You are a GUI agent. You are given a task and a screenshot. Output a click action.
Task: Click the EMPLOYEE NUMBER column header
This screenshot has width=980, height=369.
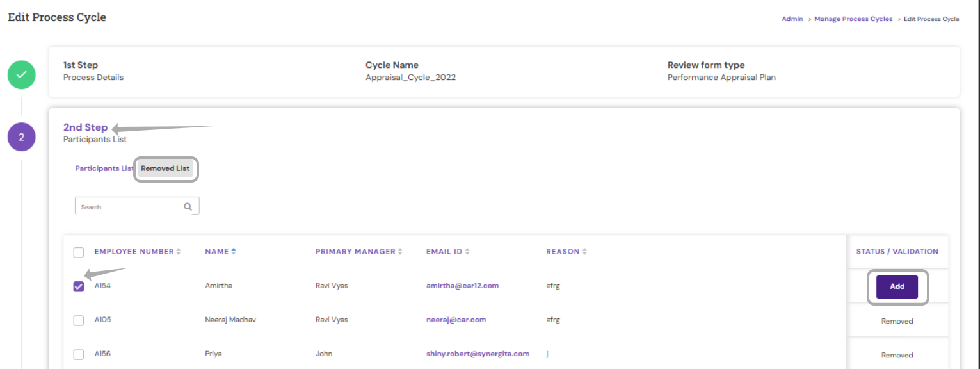[134, 252]
